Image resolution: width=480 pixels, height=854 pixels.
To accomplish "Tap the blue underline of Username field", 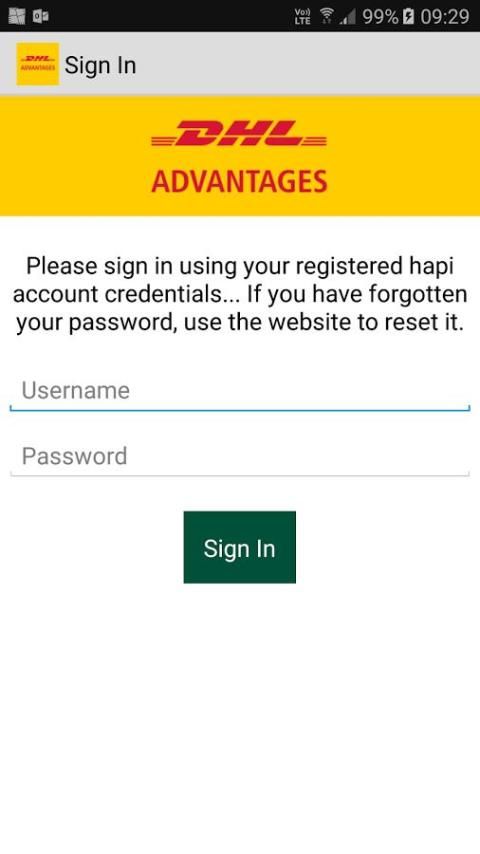I will (x=240, y=409).
